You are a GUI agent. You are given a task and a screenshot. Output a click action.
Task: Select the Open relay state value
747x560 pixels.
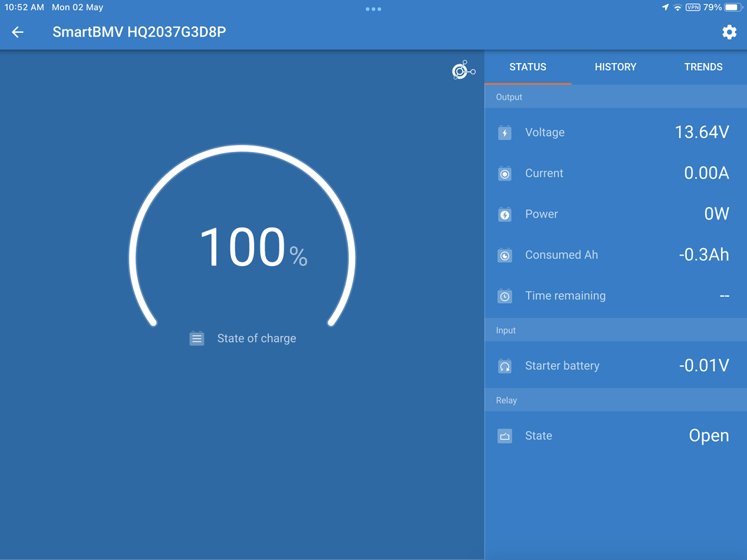(709, 435)
